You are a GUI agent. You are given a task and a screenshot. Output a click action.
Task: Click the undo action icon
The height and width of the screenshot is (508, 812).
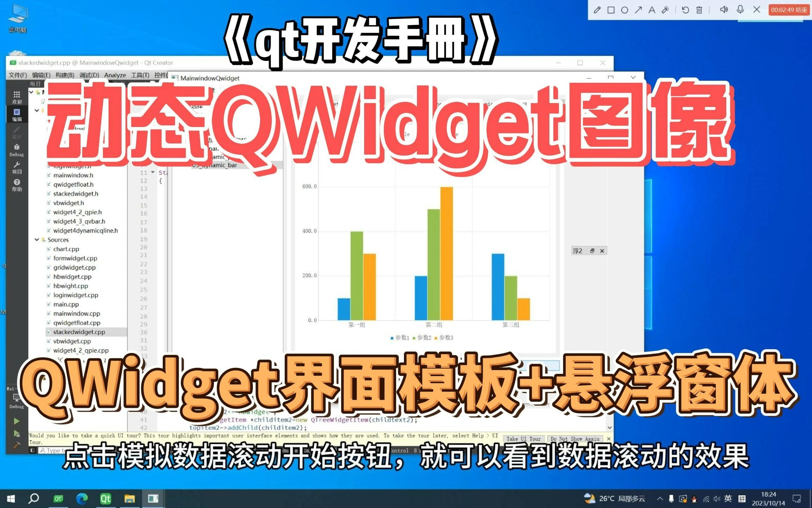pos(684,9)
